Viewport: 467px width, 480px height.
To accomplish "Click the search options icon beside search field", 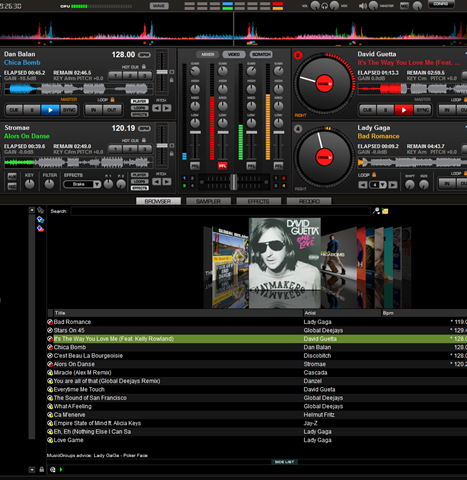I will point(376,211).
